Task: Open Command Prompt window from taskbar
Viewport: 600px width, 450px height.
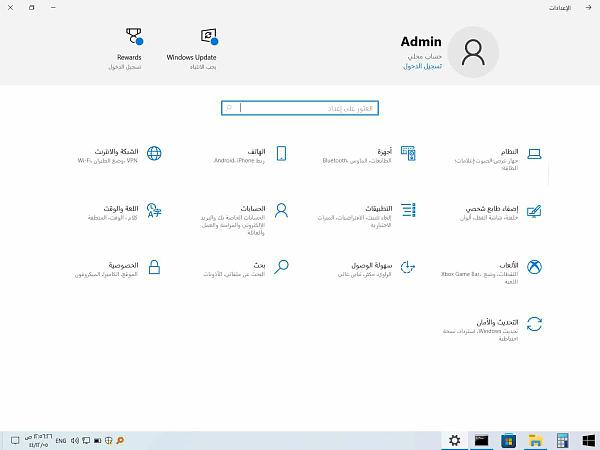Action: pyautogui.click(x=481, y=440)
